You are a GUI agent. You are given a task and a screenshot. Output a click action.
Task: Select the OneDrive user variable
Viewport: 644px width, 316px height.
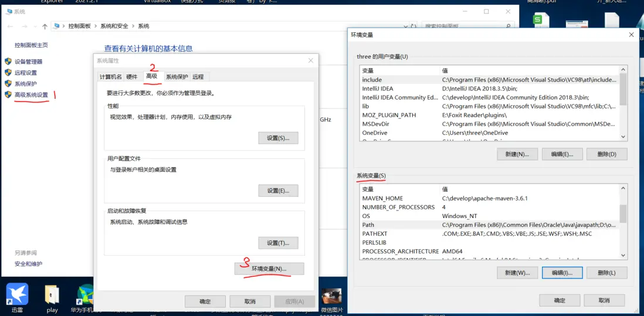click(x=490, y=132)
